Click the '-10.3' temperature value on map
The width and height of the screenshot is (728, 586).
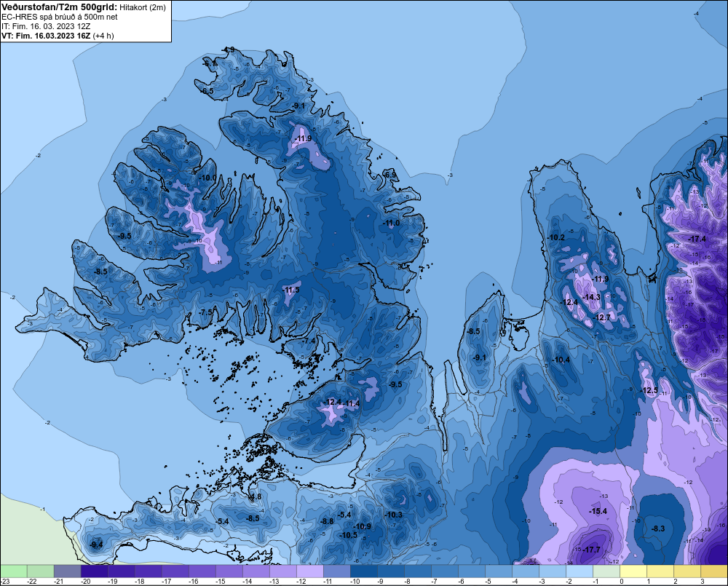coord(393,515)
